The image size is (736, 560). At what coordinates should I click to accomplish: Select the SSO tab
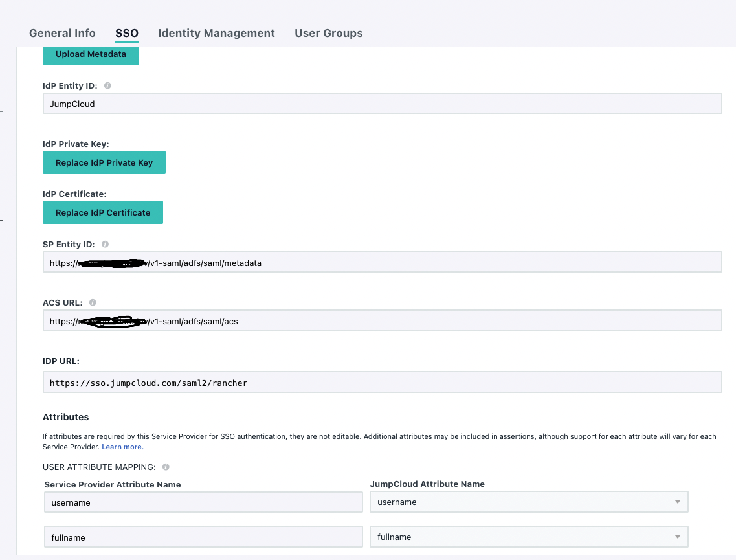[x=126, y=33]
